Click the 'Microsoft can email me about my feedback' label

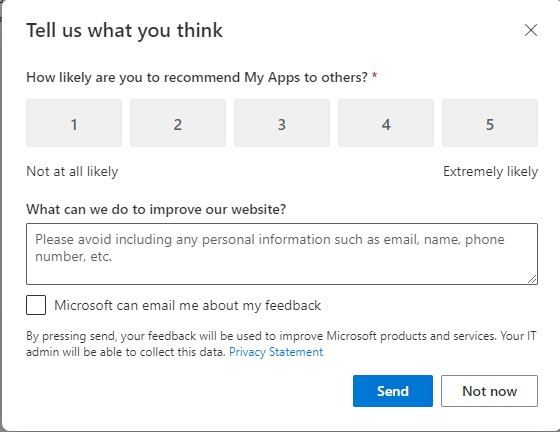tap(188, 306)
